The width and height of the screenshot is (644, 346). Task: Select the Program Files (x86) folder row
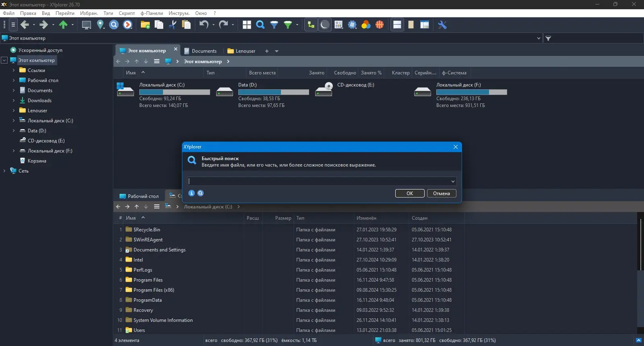tap(154, 290)
